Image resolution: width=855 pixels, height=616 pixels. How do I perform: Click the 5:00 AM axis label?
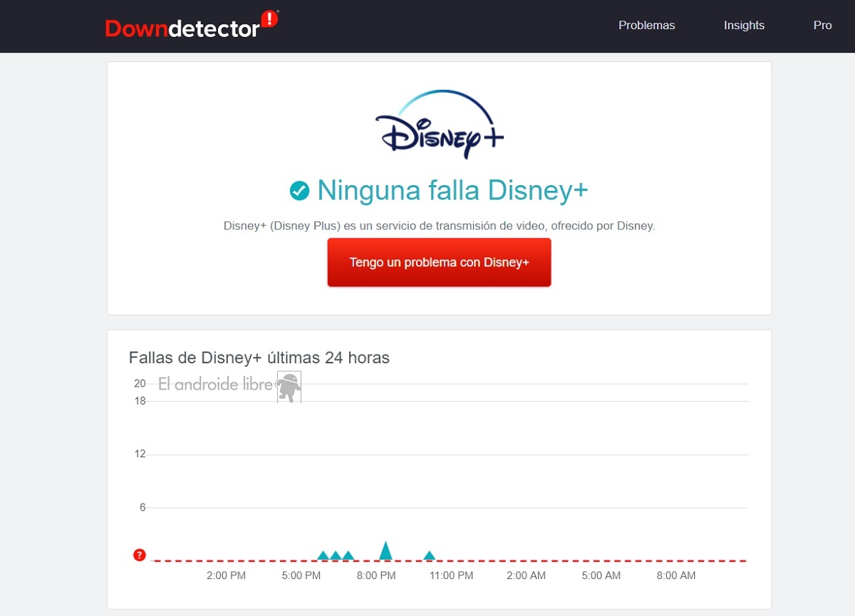pyautogui.click(x=601, y=575)
